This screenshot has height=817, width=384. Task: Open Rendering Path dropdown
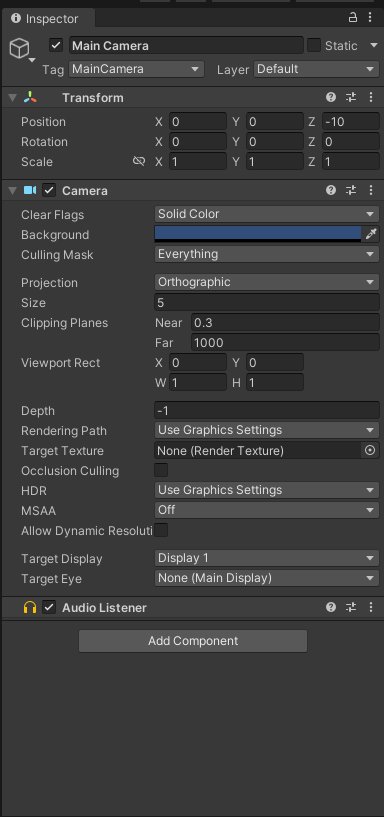[x=267, y=430]
